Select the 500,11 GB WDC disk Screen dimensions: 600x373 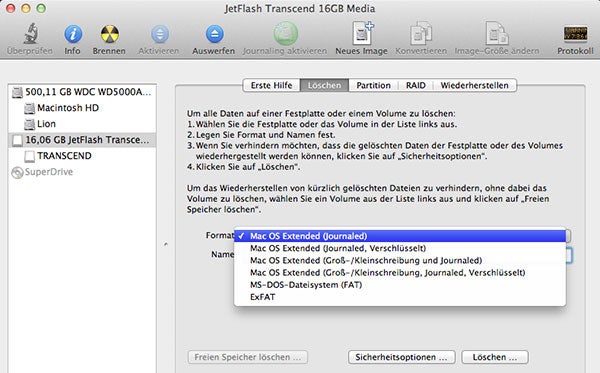[82, 92]
